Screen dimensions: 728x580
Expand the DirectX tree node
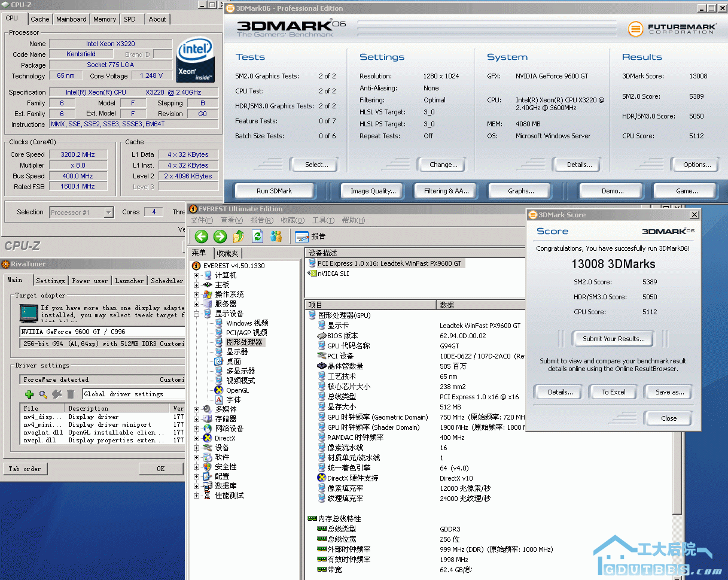[197, 438]
